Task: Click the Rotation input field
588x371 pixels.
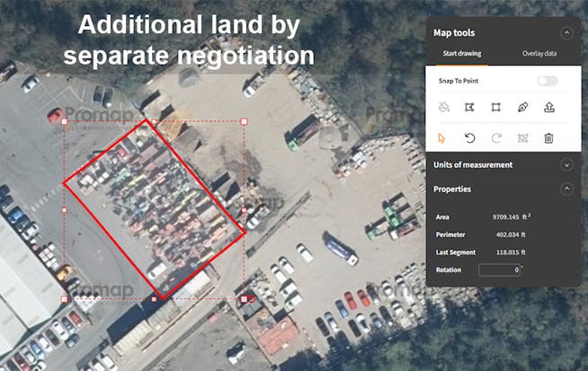Action: click(x=499, y=269)
